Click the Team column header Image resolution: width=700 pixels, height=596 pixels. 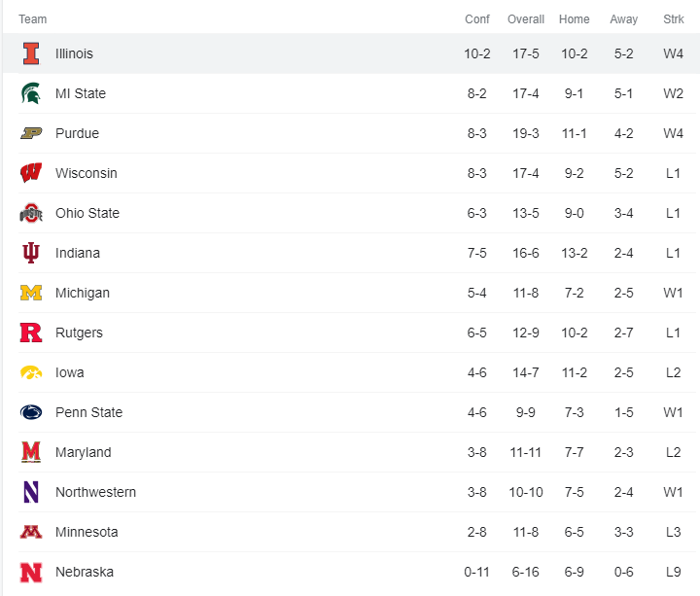(32, 19)
